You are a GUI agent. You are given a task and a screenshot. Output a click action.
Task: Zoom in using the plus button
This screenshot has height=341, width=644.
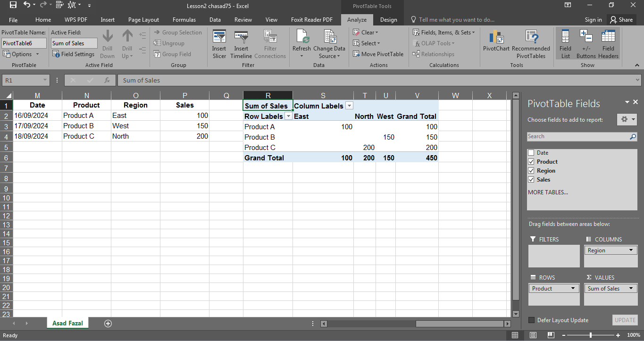618,335
